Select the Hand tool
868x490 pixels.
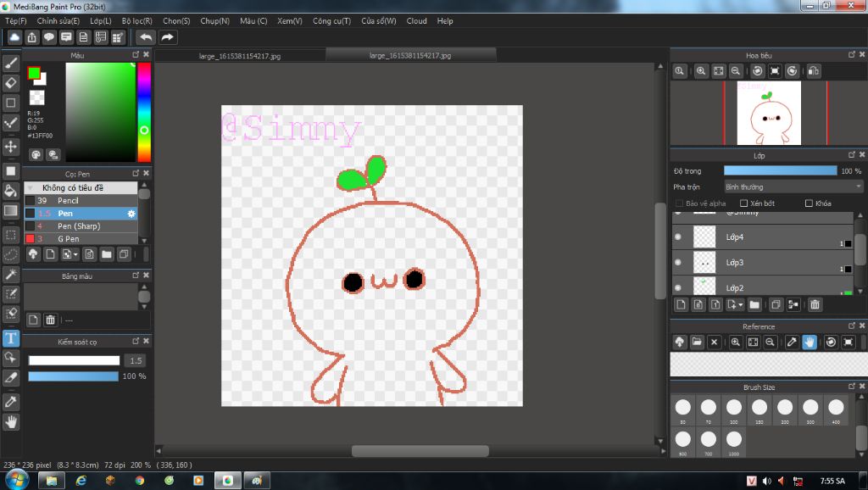[10, 422]
